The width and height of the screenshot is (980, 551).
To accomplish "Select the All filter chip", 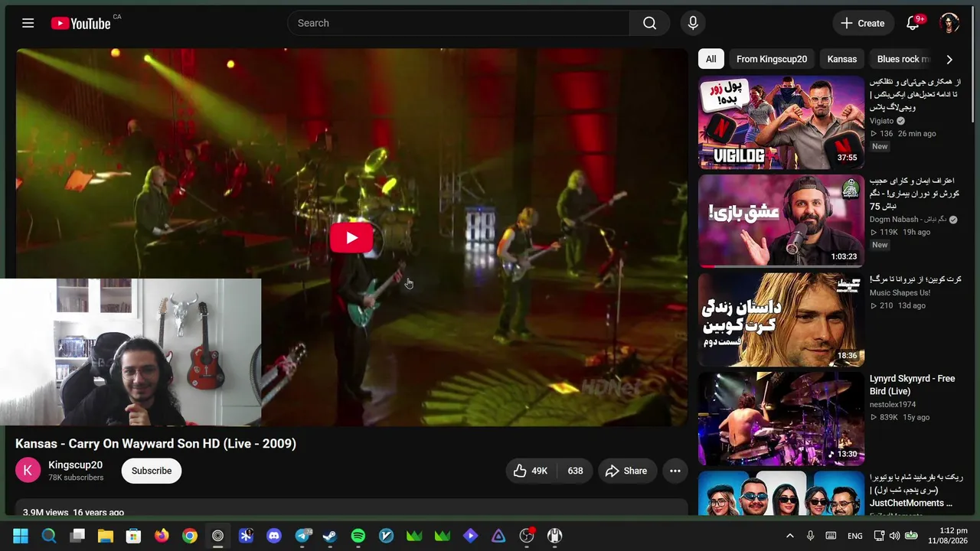I will 710,59.
